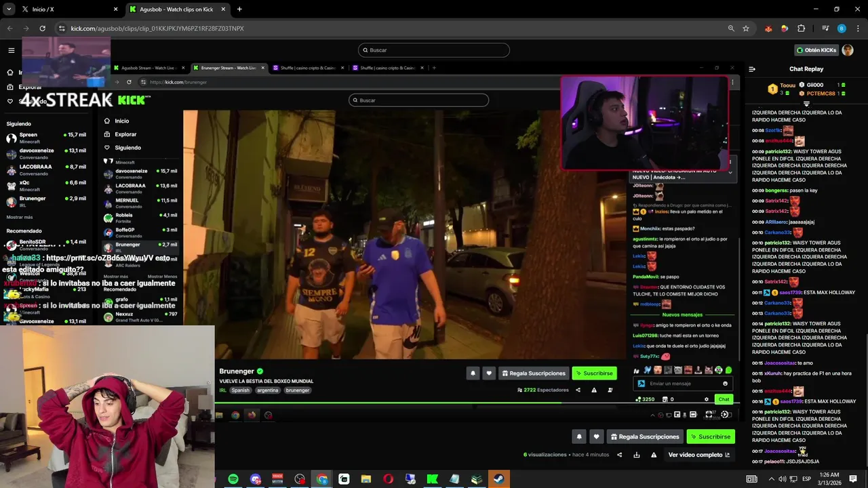
Task: Click the Obtén KICKs button
Action: [816, 50]
